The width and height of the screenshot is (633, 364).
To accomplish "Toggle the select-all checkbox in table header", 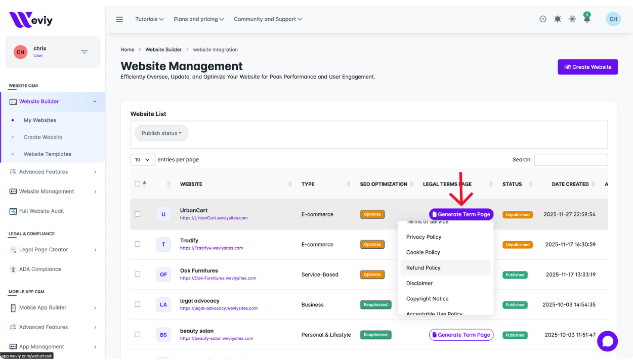I will [x=138, y=184].
